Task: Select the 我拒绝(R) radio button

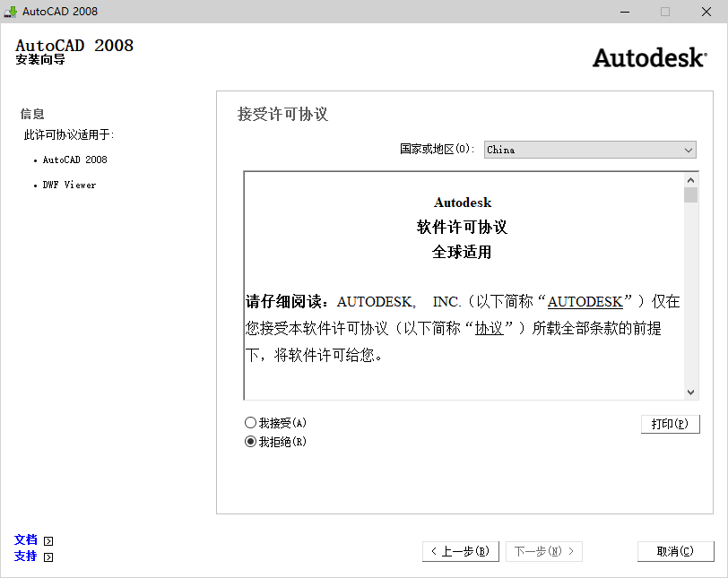Action: [x=253, y=441]
